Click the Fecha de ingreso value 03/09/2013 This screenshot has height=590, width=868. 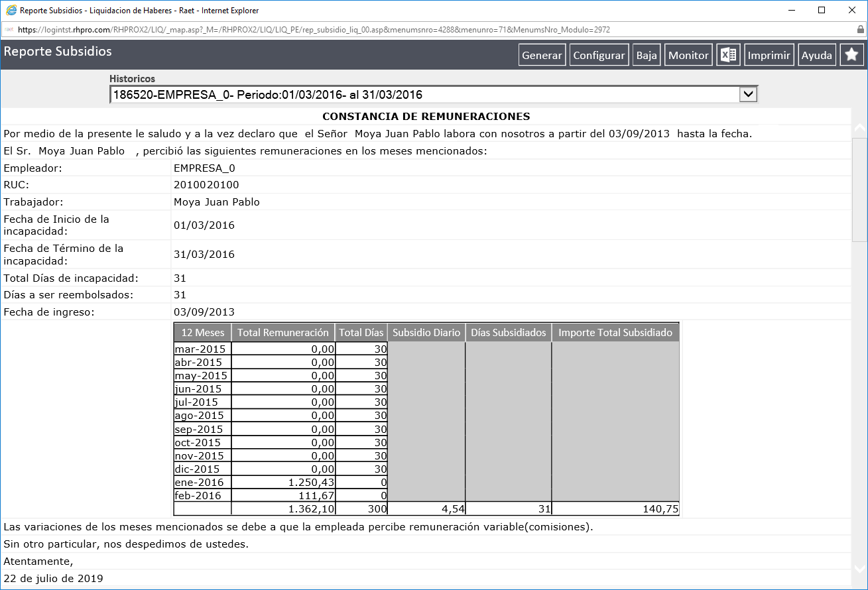point(204,312)
